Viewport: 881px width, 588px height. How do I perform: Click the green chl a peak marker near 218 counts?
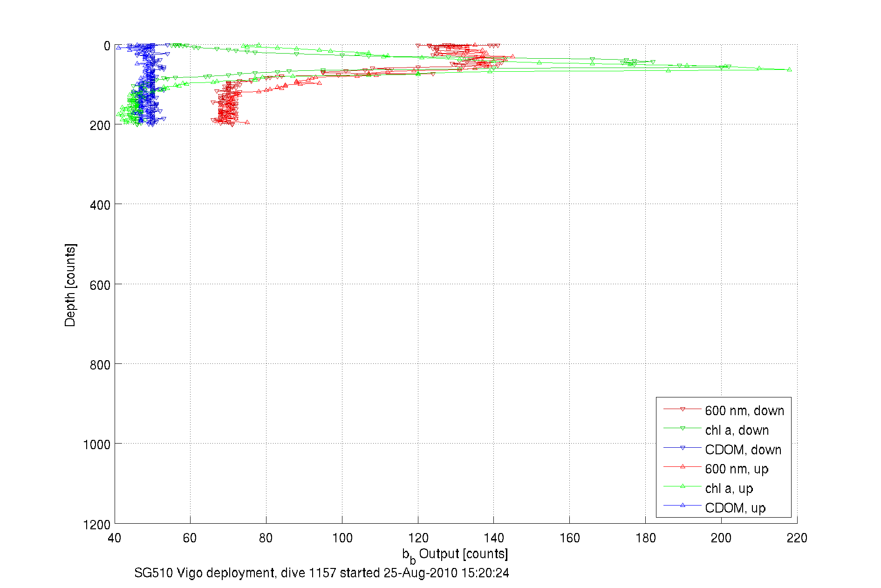(x=789, y=69)
